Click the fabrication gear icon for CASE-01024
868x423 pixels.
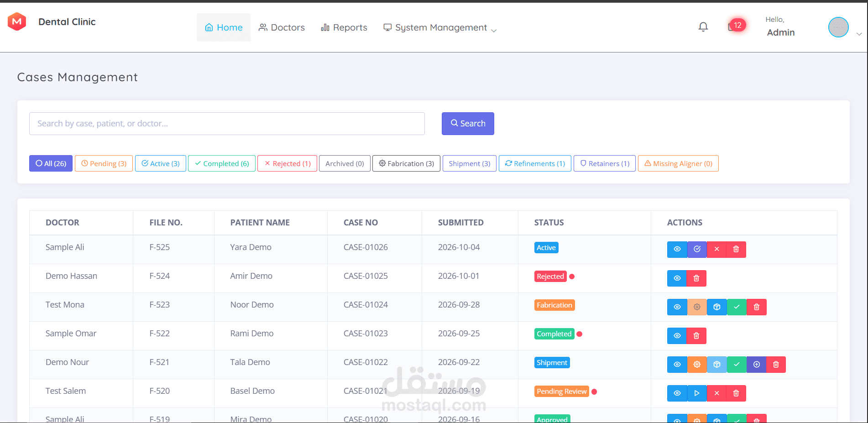[697, 307]
